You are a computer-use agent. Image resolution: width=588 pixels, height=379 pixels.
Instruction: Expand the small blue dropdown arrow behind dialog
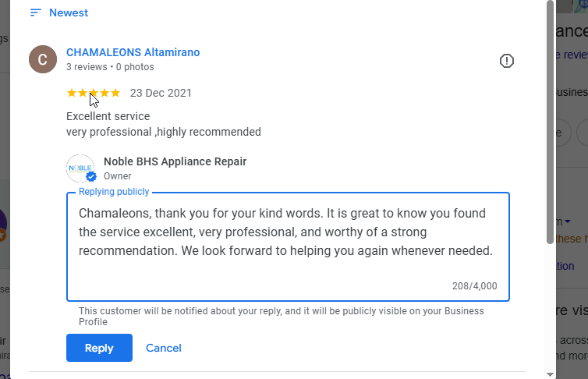click(578, 221)
